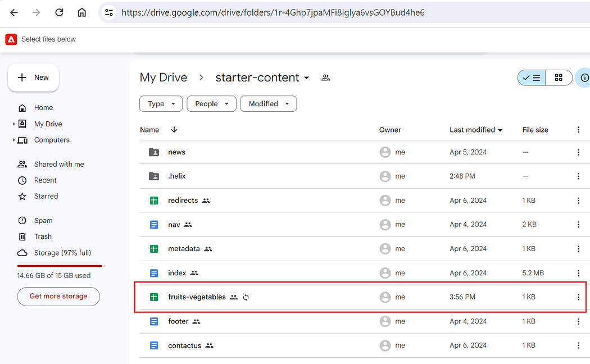Open more actions for the news folder
This screenshot has width=590, height=364.
coord(578,152)
